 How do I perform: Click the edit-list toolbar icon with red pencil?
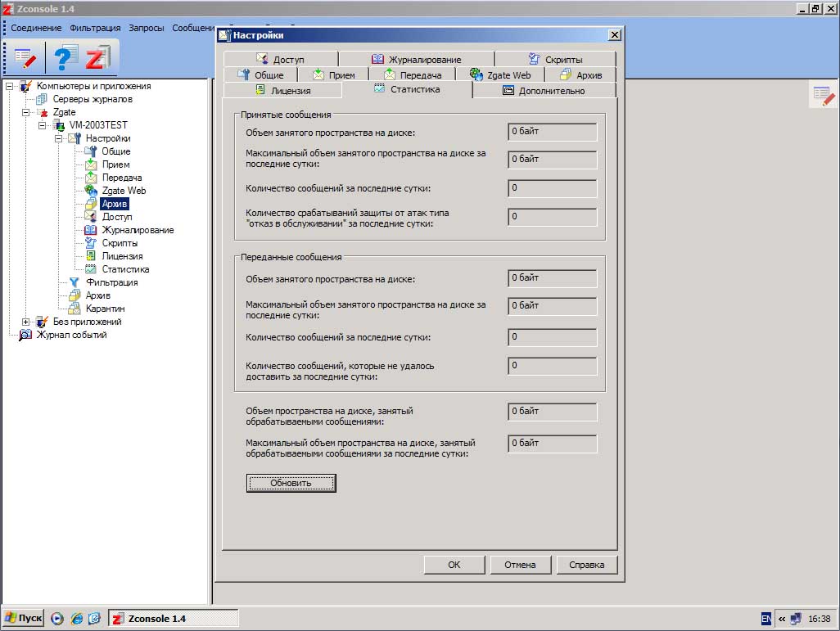[25, 58]
